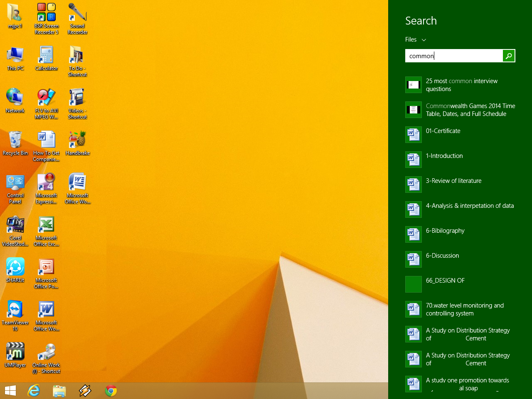Select the This PC desktop icon
Image resolution: width=532 pixels, height=399 pixels.
[x=15, y=59]
